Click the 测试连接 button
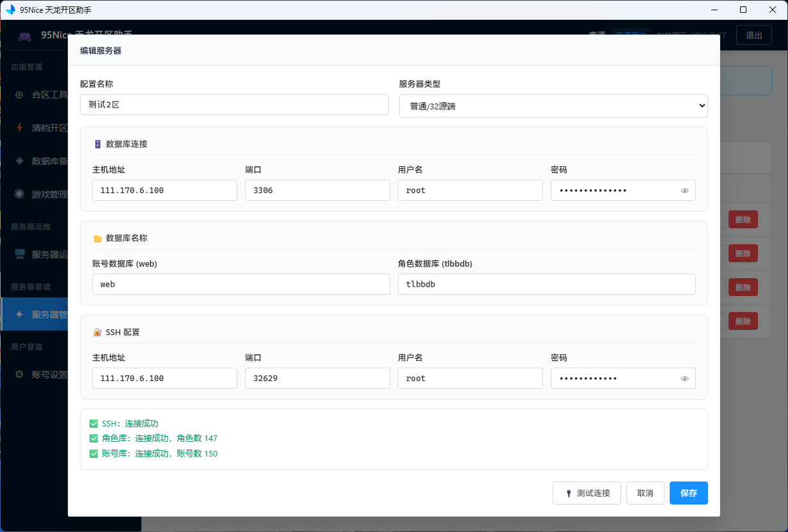This screenshot has width=788, height=532. click(x=587, y=493)
